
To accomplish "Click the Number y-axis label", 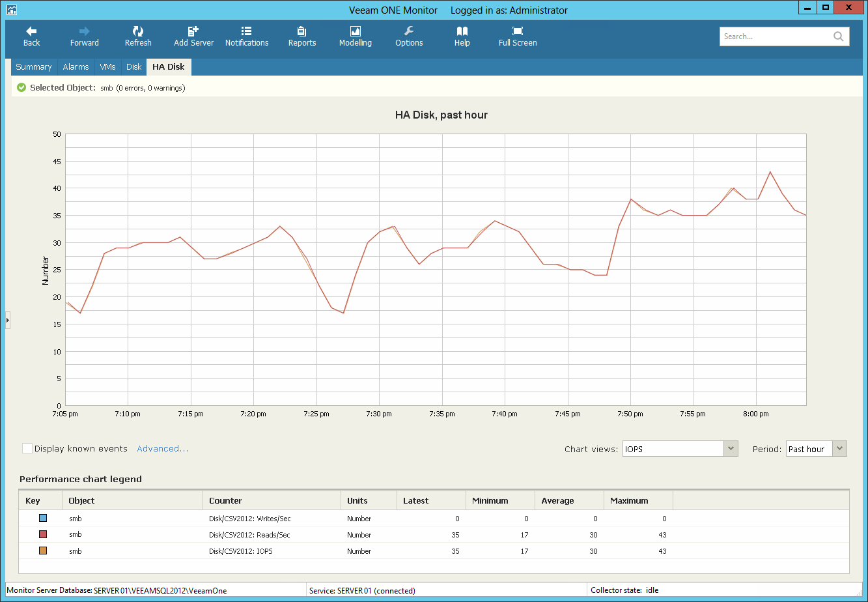I will point(46,270).
